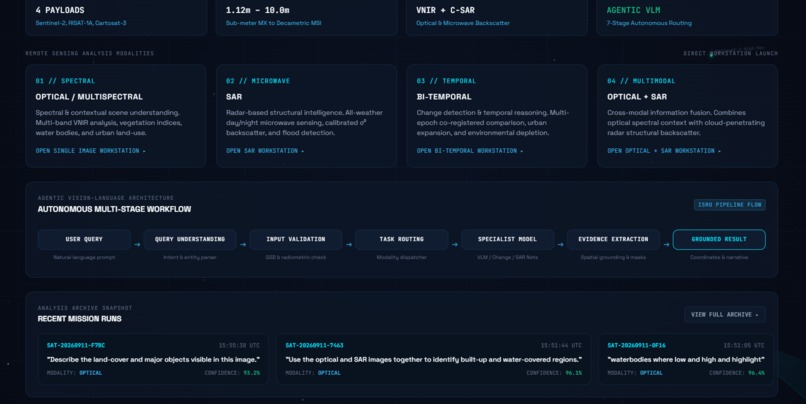Click 'Confidence: 96.1%' value
The height and width of the screenshot is (404, 806).
554,373
